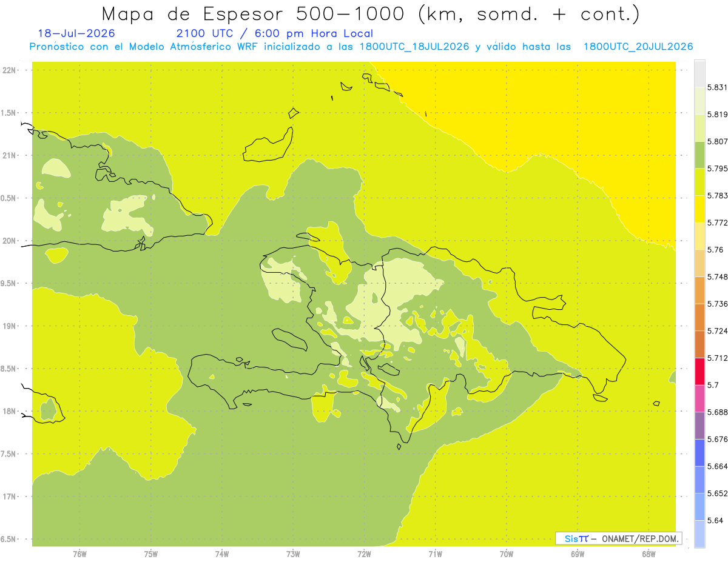Screen dimensions: 728x562
Task: Click the longitude label 70W
Action: coord(506,554)
